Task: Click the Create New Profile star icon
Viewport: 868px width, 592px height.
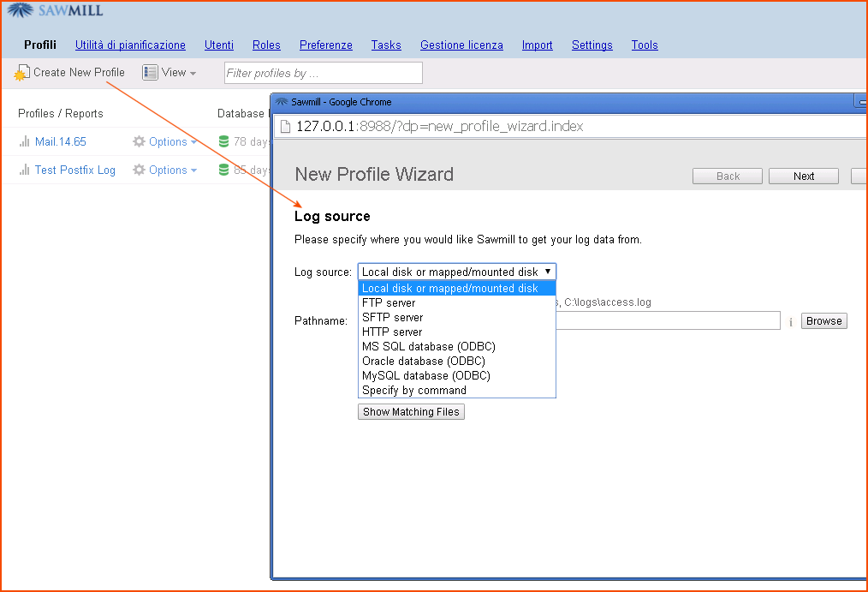Action: pos(21,73)
